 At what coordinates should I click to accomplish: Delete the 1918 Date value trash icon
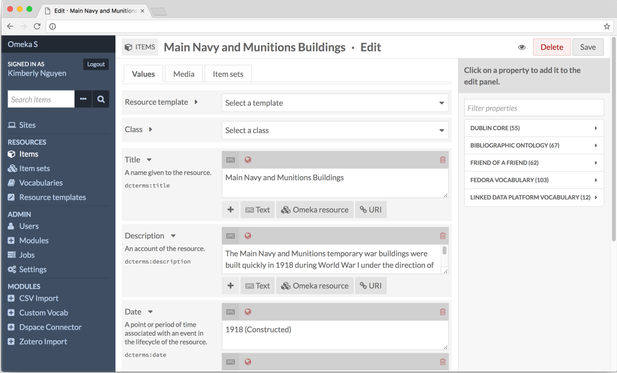pyautogui.click(x=442, y=312)
